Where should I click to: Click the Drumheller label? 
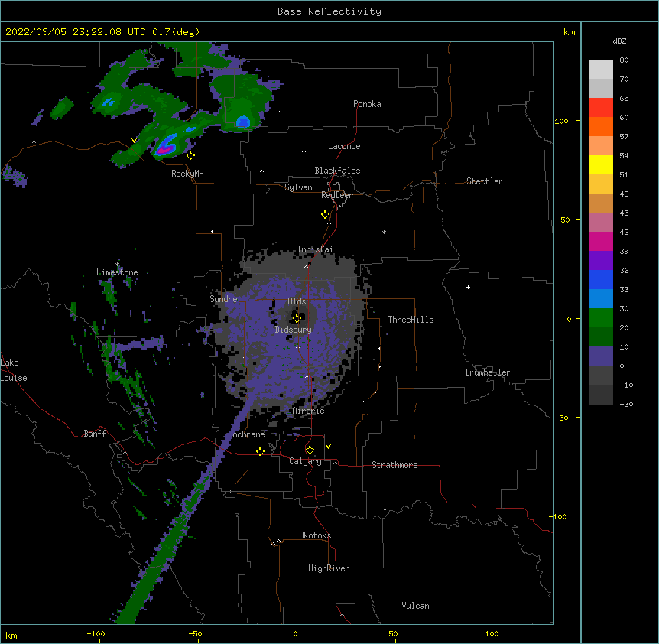[488, 372]
